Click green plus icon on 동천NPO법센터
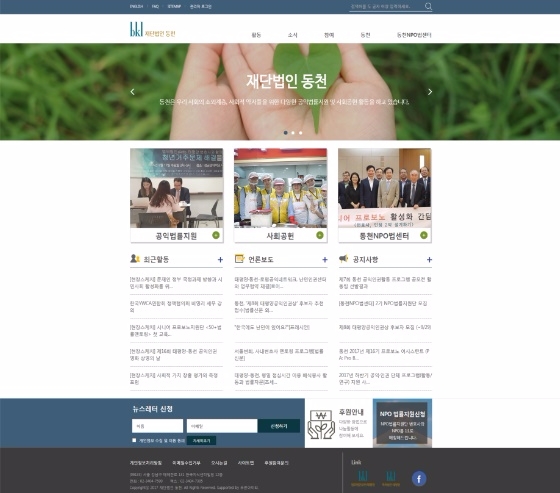 [424, 235]
